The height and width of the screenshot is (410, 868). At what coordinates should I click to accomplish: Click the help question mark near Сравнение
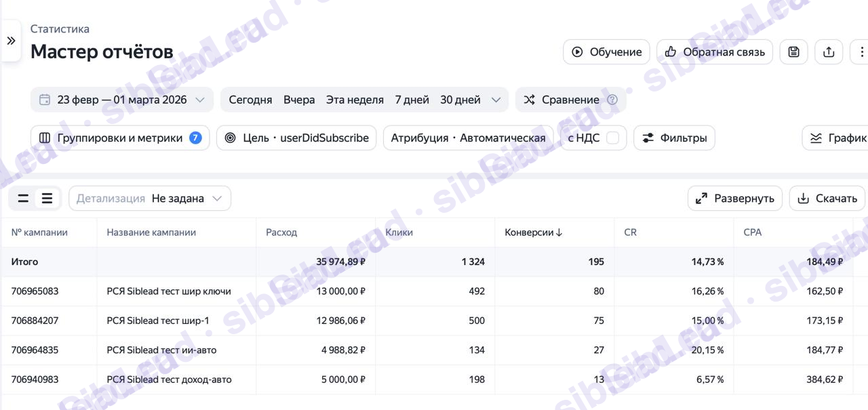click(612, 100)
